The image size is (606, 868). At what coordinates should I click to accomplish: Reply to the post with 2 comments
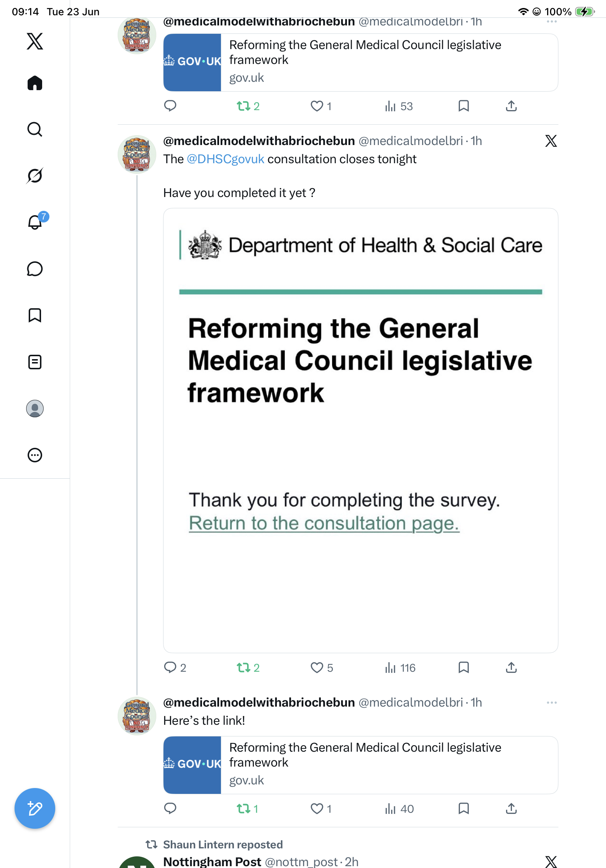(x=174, y=668)
